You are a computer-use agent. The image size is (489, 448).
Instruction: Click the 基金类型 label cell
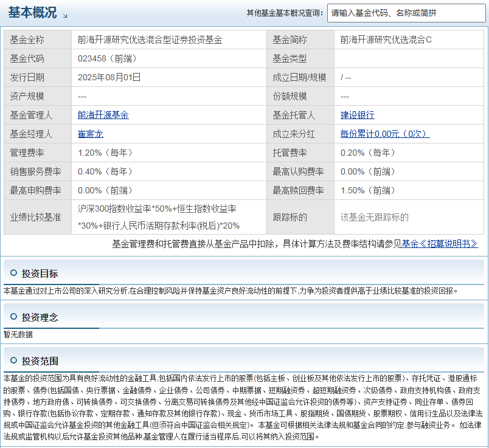[x=300, y=58]
